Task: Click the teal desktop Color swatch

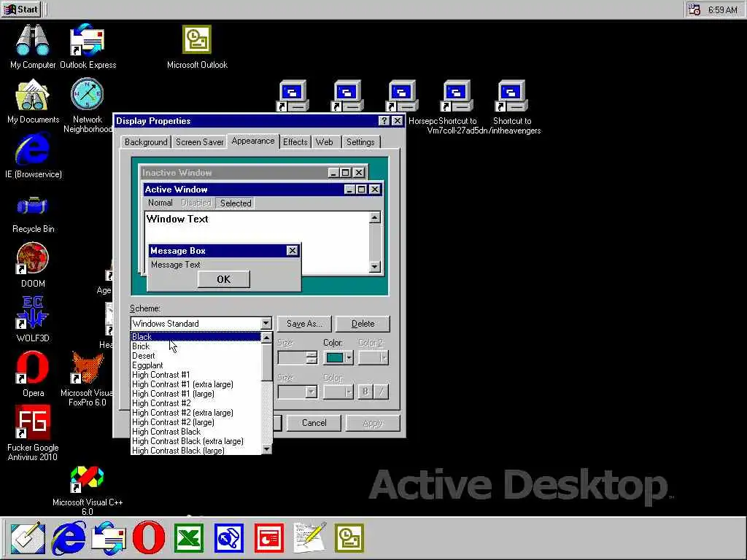Action: pyautogui.click(x=334, y=357)
